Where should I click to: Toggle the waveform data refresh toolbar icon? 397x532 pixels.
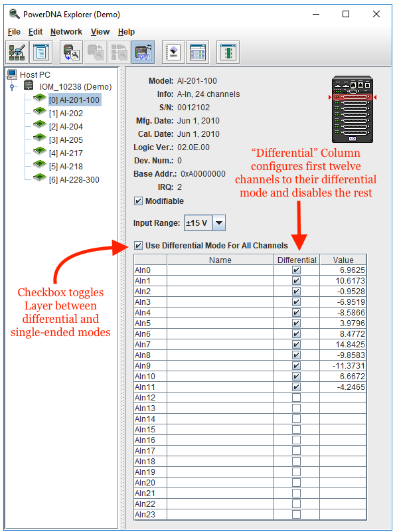(143, 52)
